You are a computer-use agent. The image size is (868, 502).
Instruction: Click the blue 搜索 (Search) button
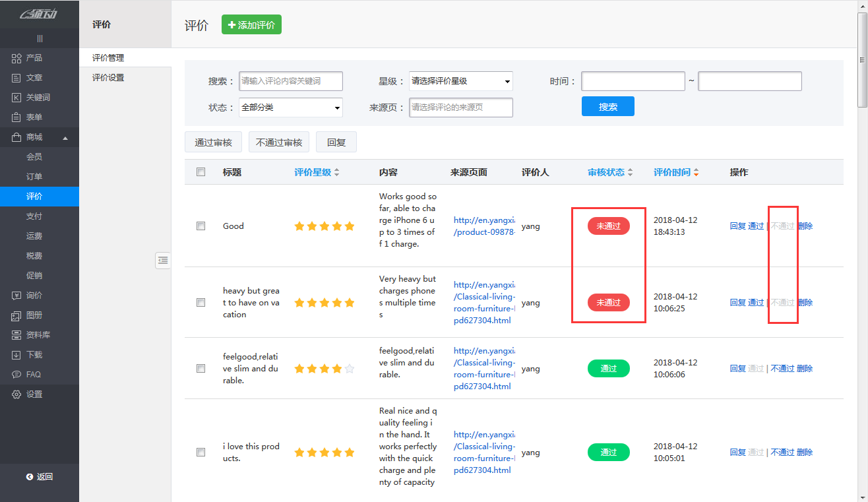[607, 106]
